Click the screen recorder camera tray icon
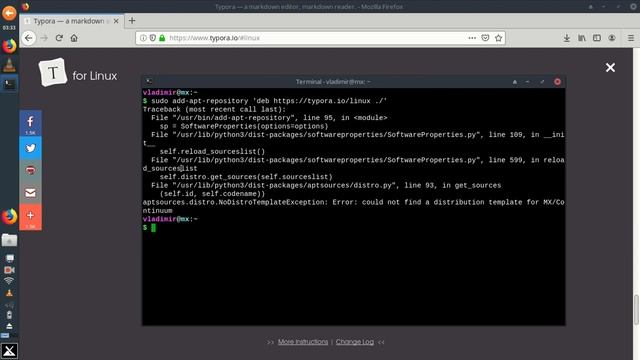Image resolution: width=640 pixels, height=360 pixels. tap(9, 270)
